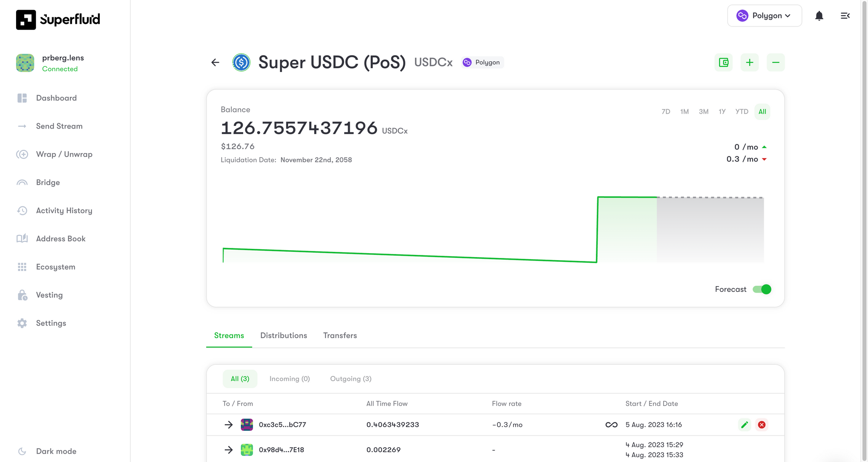The width and height of the screenshot is (868, 462).
Task: Click the prberg.lens account name
Action: point(63,58)
